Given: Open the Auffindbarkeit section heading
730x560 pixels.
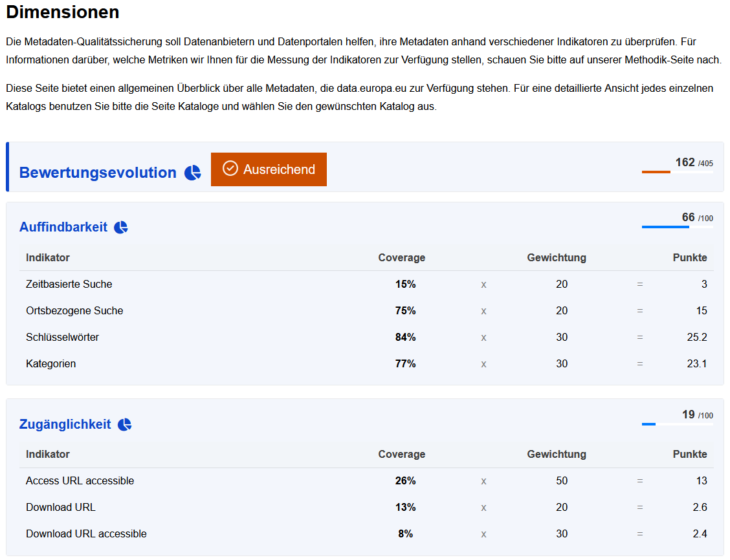Looking at the screenshot, I should coord(63,227).
